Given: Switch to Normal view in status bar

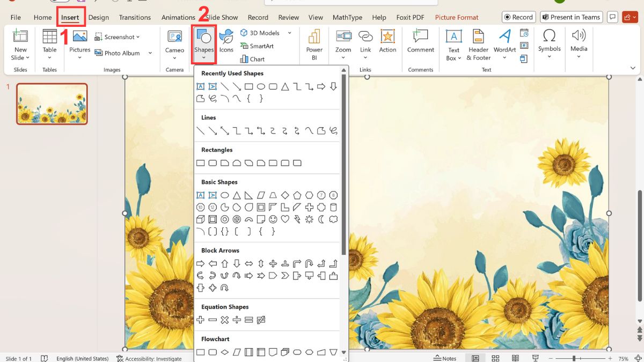Looking at the screenshot, I should coord(475,358).
